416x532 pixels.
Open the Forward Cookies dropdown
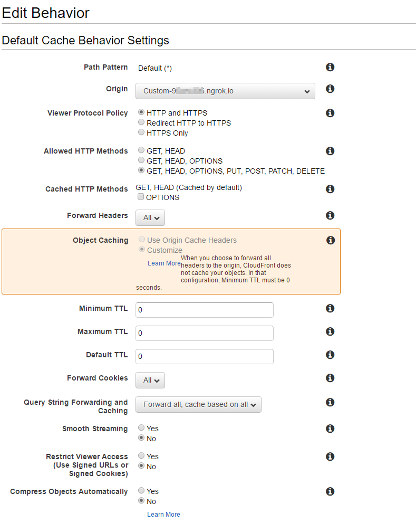150,380
